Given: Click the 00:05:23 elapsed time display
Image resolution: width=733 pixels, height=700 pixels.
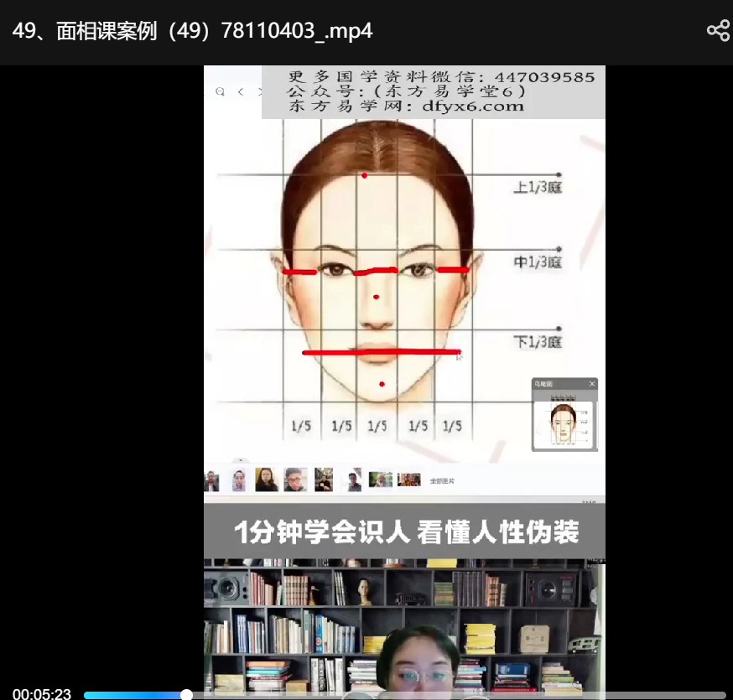Looking at the screenshot, I should (42, 694).
